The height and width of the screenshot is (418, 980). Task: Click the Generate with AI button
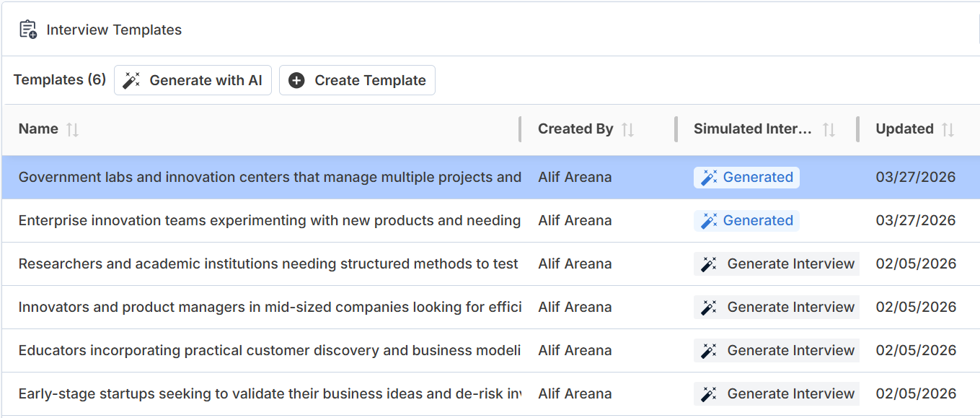tap(193, 80)
